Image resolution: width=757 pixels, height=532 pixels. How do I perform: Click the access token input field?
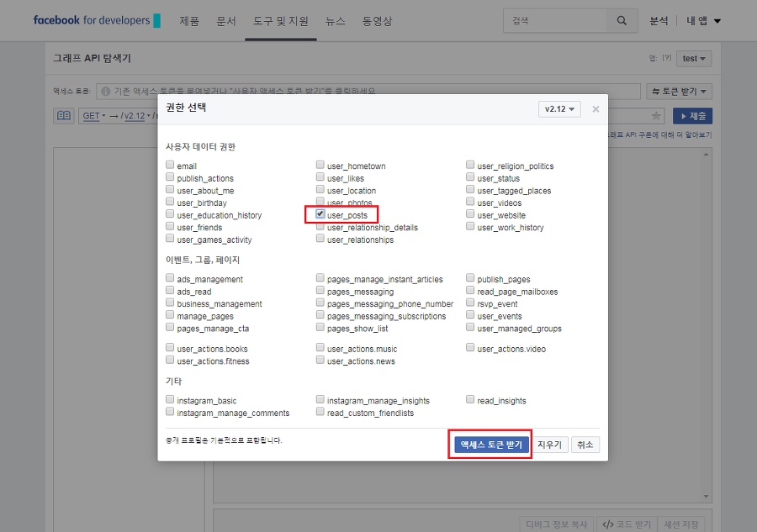(x=368, y=91)
